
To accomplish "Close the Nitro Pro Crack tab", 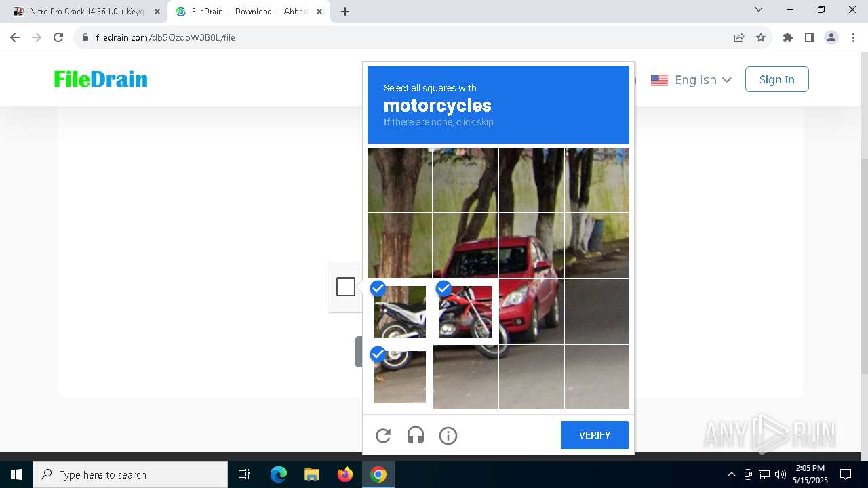I will (x=157, y=12).
